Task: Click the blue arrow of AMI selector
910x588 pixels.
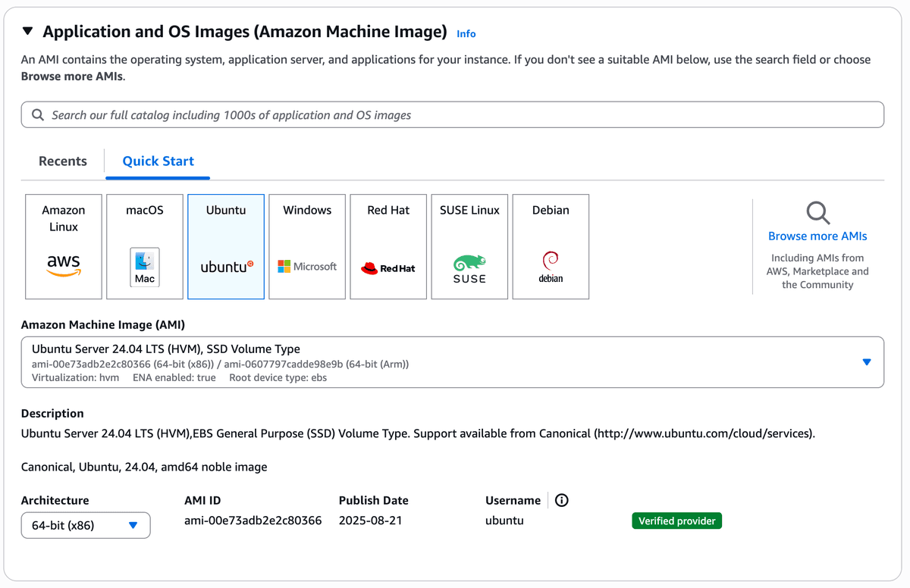Action: 867,362
